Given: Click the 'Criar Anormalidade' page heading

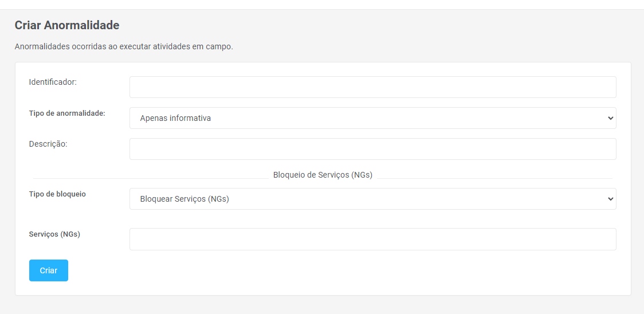Looking at the screenshot, I should [x=67, y=25].
